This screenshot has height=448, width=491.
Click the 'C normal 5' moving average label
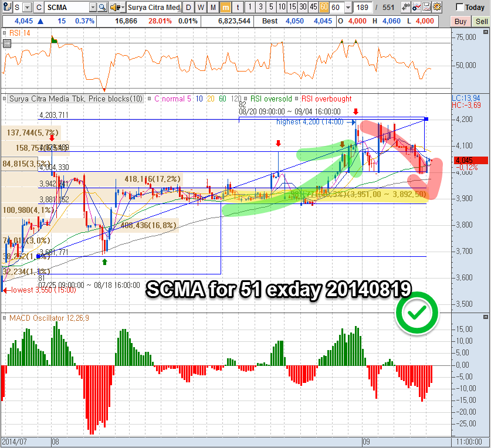coord(172,99)
